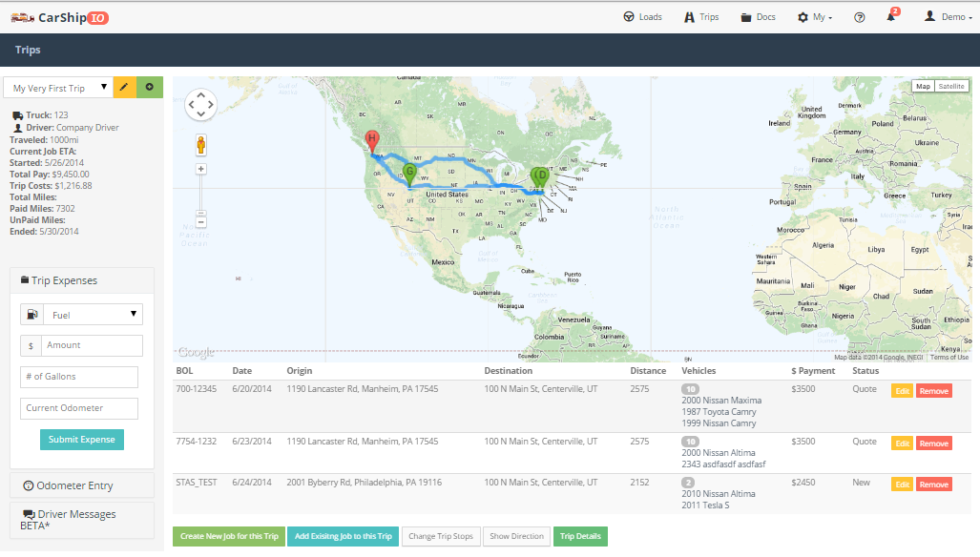Open the Docs menu item
This screenshot has width=980, height=557.
(758, 17)
